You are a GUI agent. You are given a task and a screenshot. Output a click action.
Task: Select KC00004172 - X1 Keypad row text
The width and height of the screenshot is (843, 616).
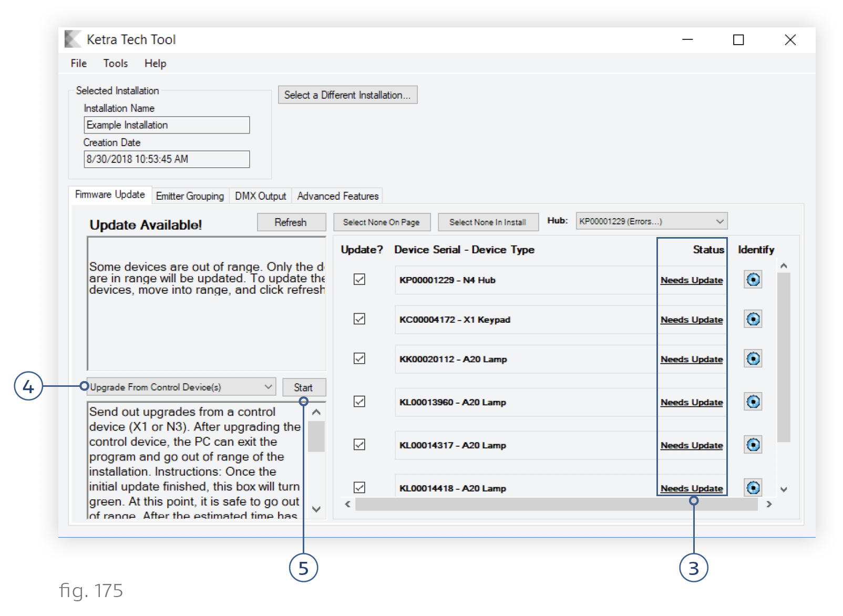(x=455, y=320)
